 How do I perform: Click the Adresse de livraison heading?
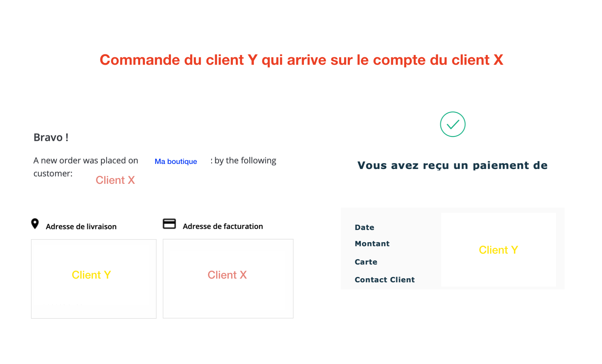point(81,227)
